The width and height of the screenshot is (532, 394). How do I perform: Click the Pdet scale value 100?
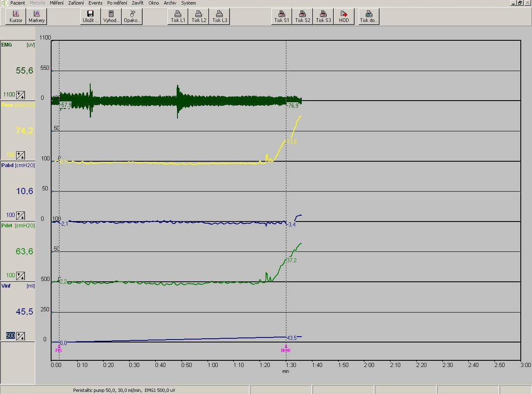10,276
